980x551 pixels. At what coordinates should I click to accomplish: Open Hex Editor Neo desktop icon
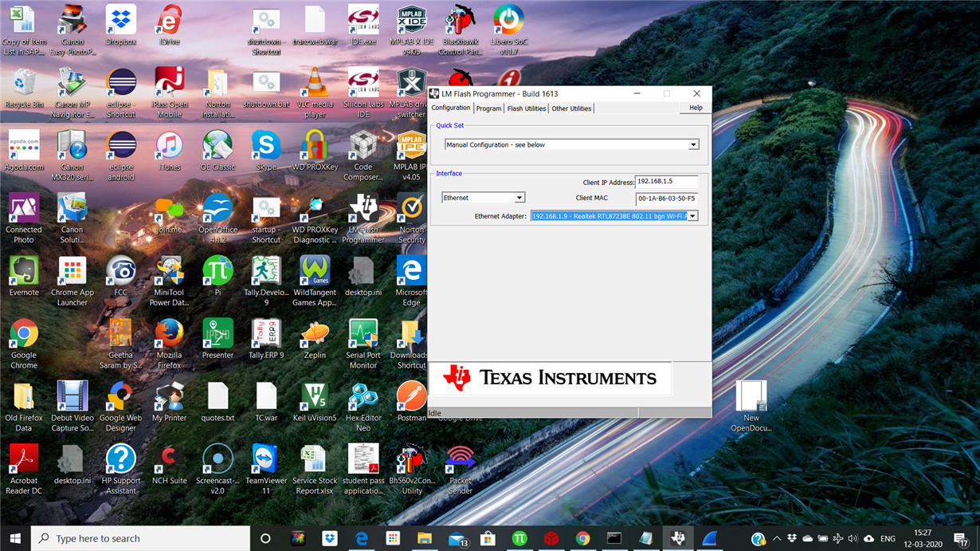[x=363, y=407]
